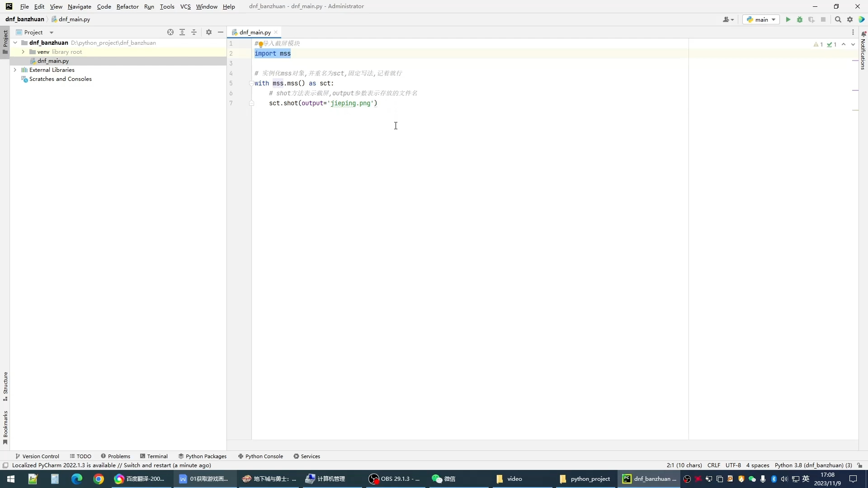The height and width of the screenshot is (488, 868).
Task: Select the Search everywhere icon
Action: 839,19
